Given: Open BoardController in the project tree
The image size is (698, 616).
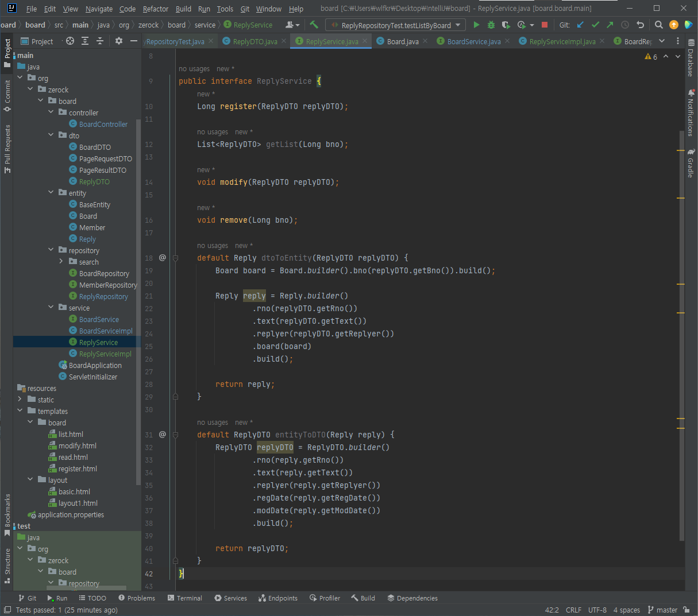Looking at the screenshot, I should (x=103, y=124).
